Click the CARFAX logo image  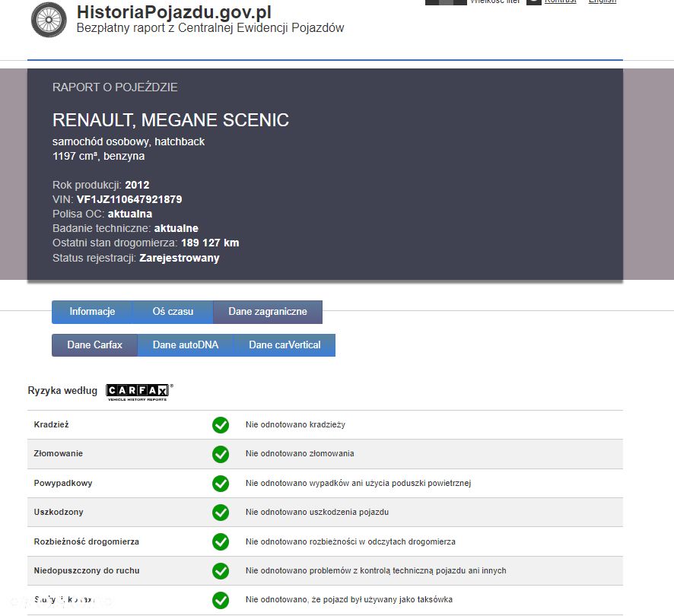tap(139, 392)
